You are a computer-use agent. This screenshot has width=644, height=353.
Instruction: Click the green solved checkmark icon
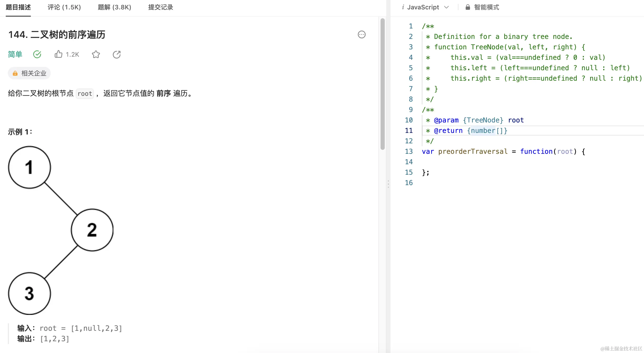(x=37, y=54)
